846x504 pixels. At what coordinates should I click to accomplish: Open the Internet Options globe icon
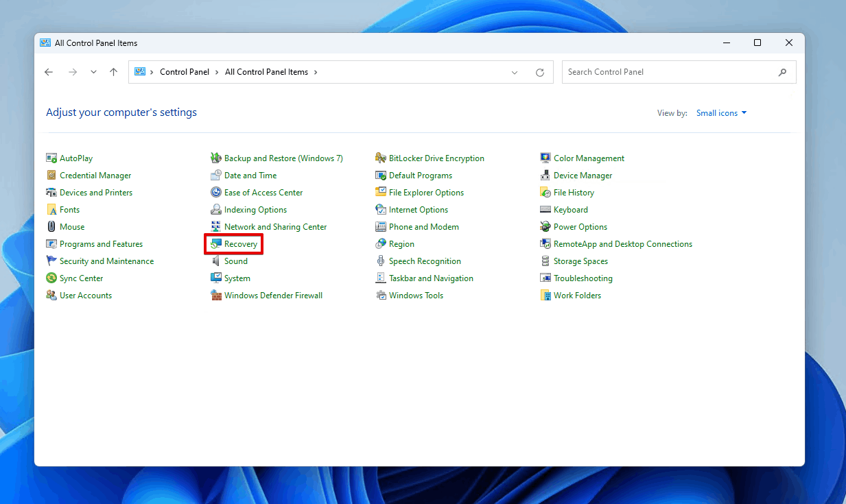381,210
